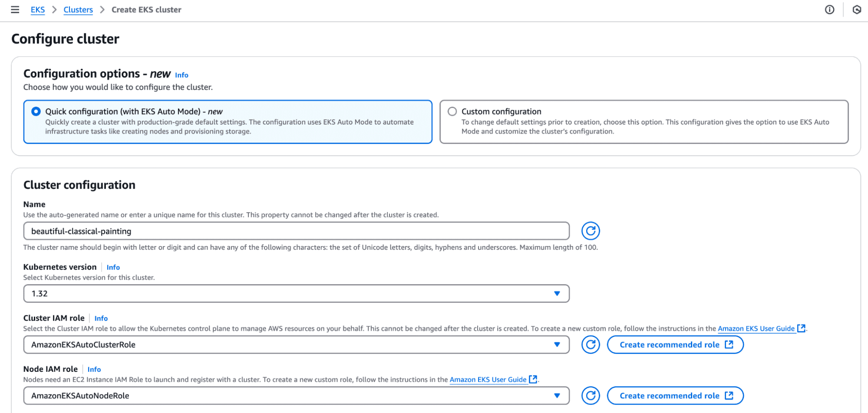The height and width of the screenshot is (413, 868).
Task: Click the cluster Name input field
Action: pyautogui.click(x=296, y=231)
